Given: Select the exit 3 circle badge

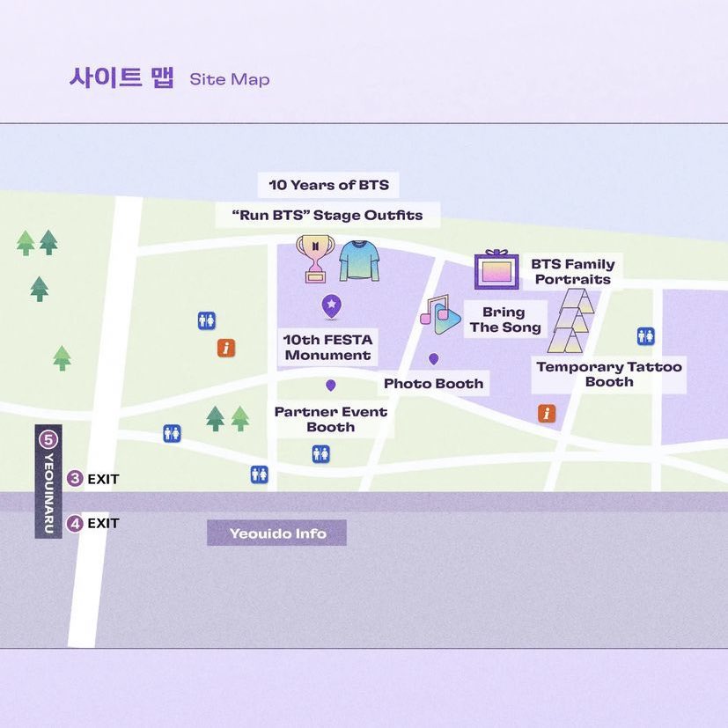Looking at the screenshot, I should [x=75, y=479].
